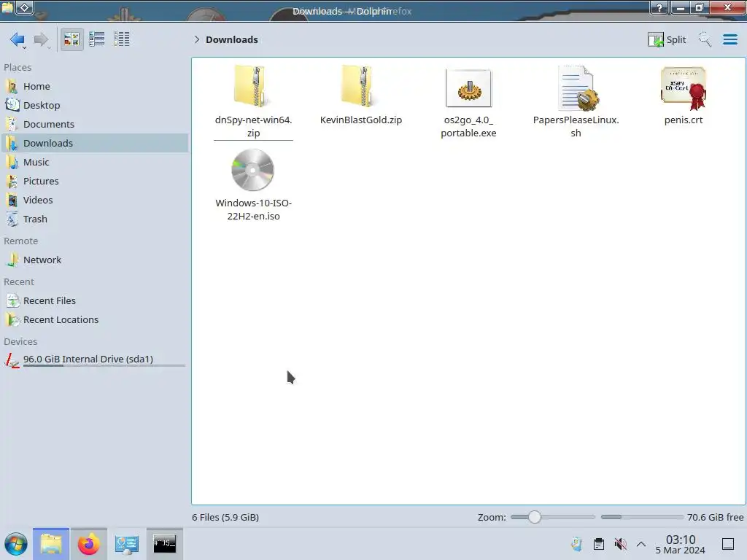Select PapersPleaseLinux.sh script icon
The width and height of the screenshot is (747, 560).
point(578,88)
